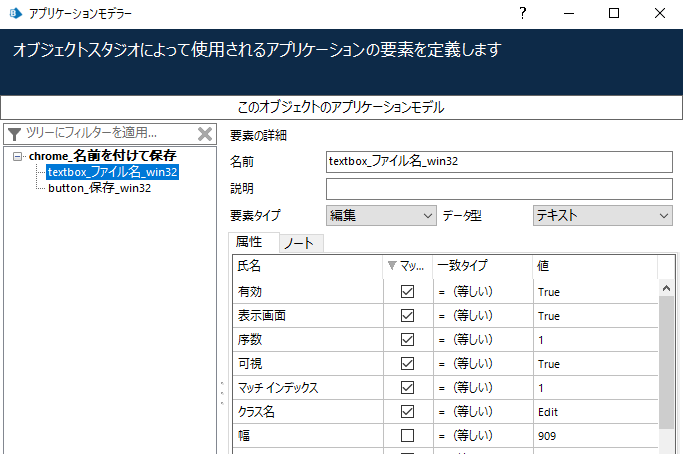
Task: Uncheck the クラス名 match checkbox
Action: (x=407, y=411)
